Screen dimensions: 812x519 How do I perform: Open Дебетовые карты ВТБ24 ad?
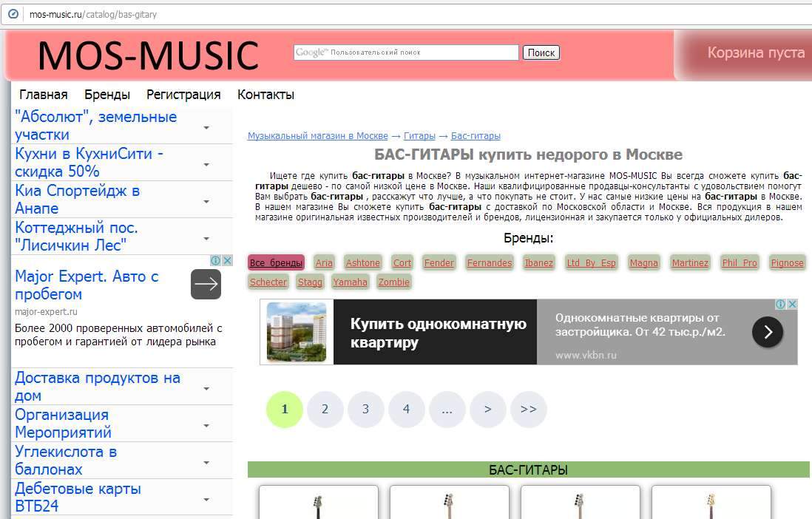[x=78, y=498]
